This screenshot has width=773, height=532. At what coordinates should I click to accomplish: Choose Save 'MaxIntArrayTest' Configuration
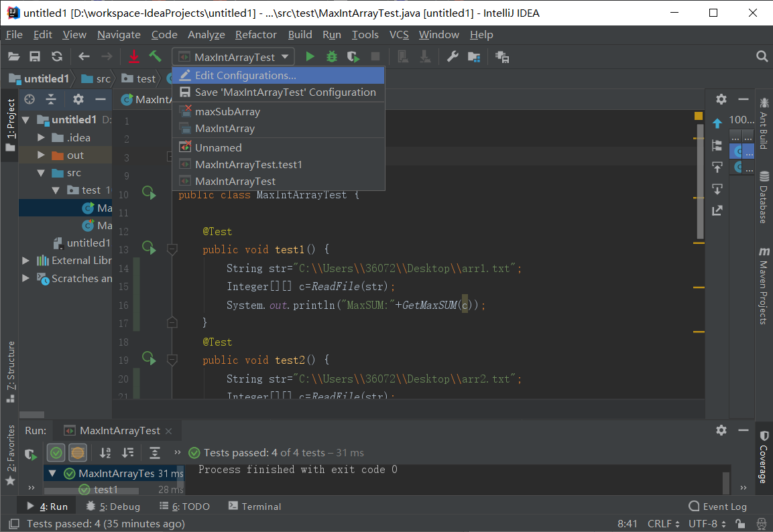pyautogui.click(x=278, y=92)
